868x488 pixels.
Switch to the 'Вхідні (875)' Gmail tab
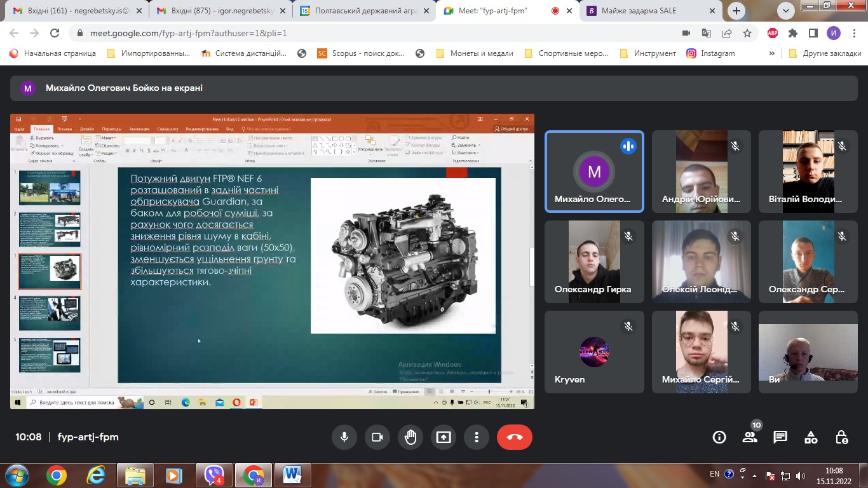pos(219,11)
